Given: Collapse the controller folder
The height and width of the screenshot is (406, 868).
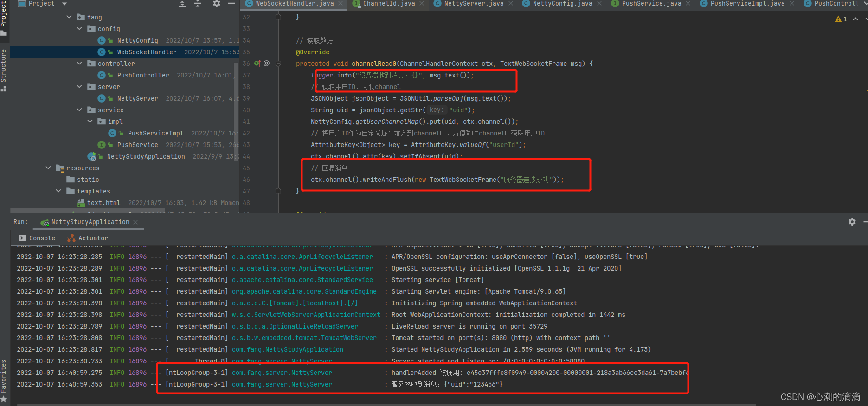Looking at the screenshot, I should click(x=79, y=64).
